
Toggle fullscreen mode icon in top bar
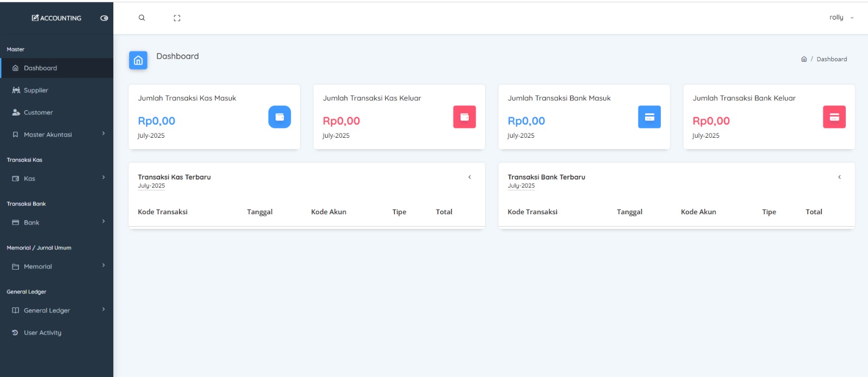(x=177, y=18)
